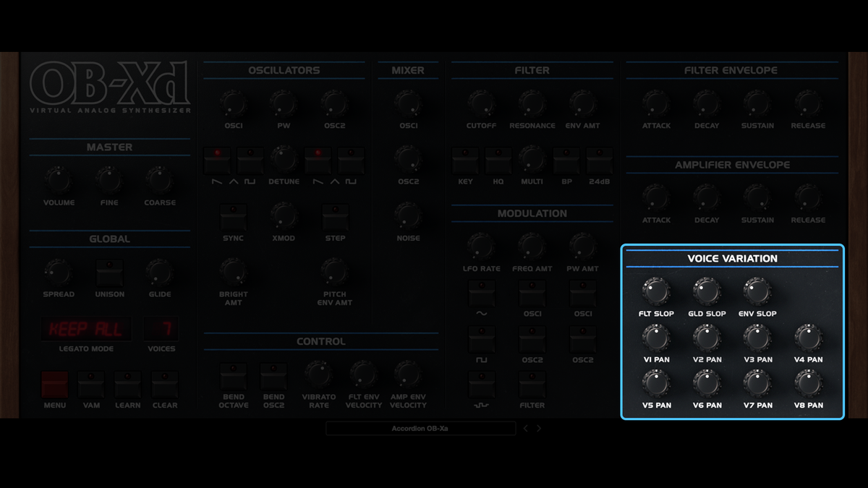Click the KEEP ALL legato mode display
The image size is (868, 488).
[x=86, y=329]
